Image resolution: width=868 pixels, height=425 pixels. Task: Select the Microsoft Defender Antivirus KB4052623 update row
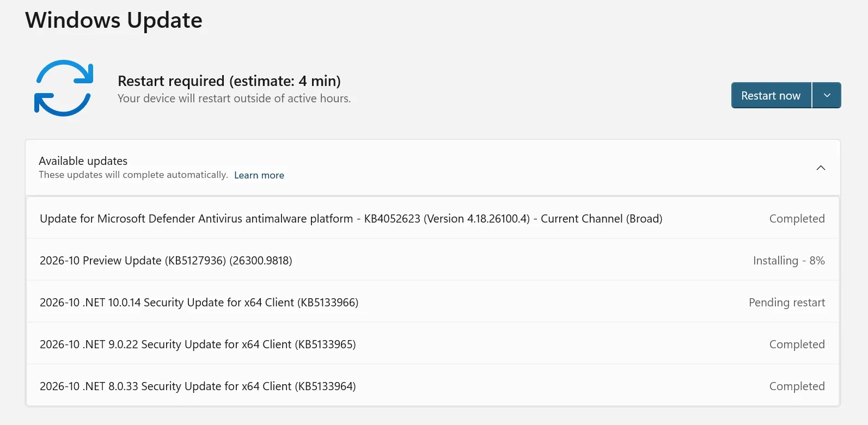[433, 218]
